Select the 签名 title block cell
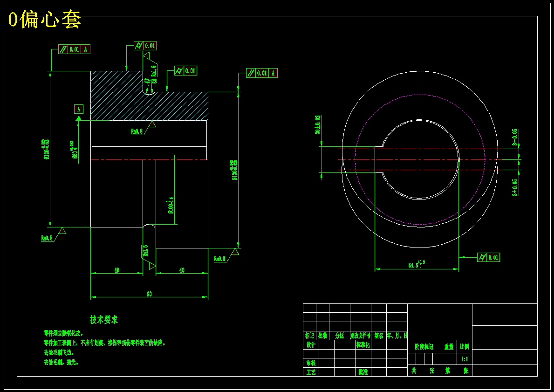The image size is (554, 392). (x=379, y=336)
